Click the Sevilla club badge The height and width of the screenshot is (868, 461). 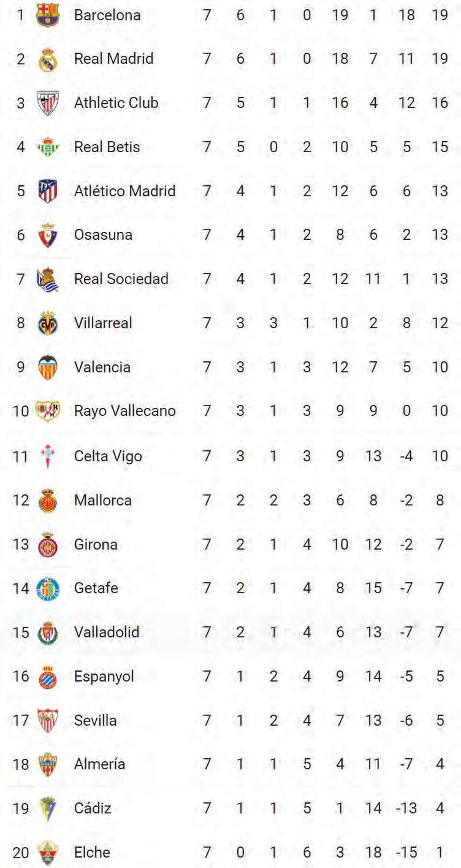[47, 720]
